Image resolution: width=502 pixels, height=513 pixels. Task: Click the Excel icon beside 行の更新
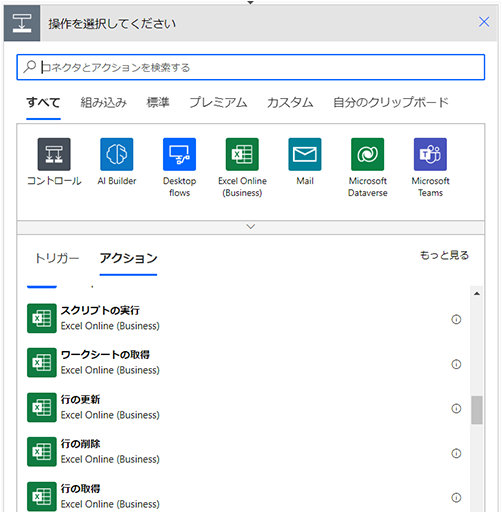click(x=42, y=407)
